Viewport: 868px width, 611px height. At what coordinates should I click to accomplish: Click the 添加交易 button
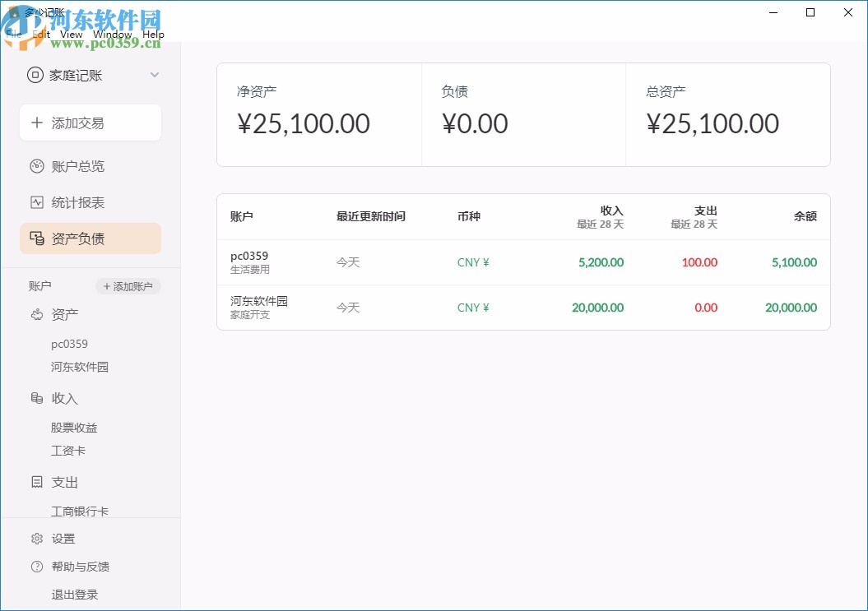pos(91,123)
